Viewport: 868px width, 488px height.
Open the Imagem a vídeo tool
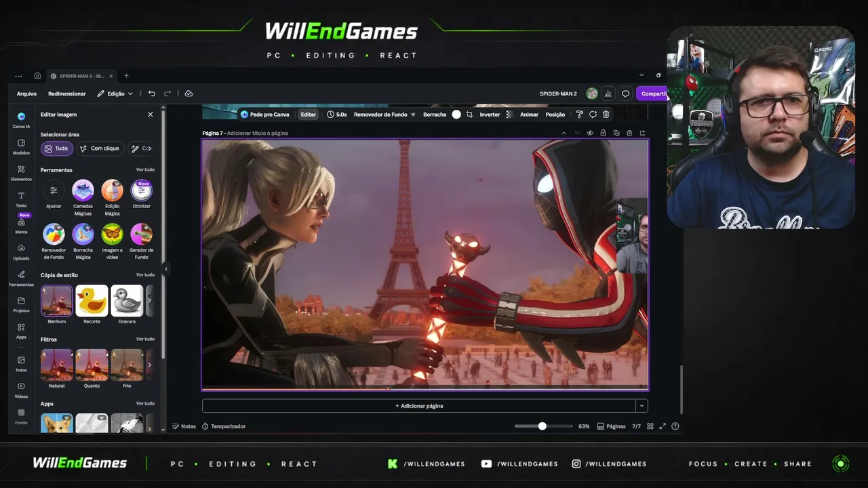point(112,241)
